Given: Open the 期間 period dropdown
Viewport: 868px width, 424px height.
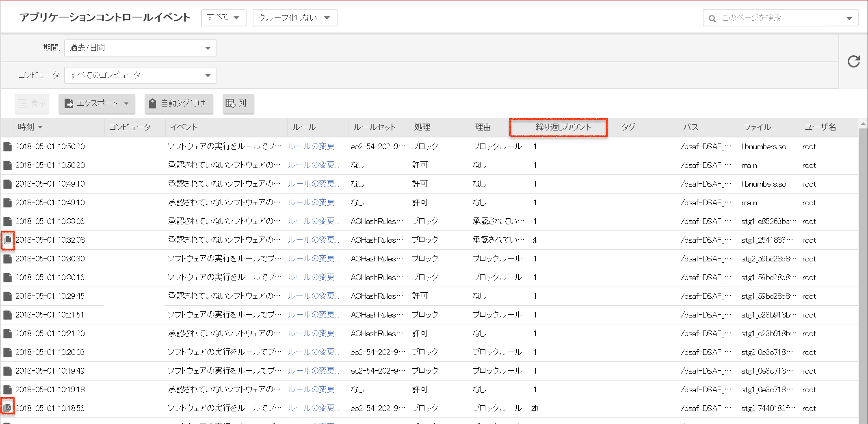Looking at the screenshot, I should tap(140, 48).
